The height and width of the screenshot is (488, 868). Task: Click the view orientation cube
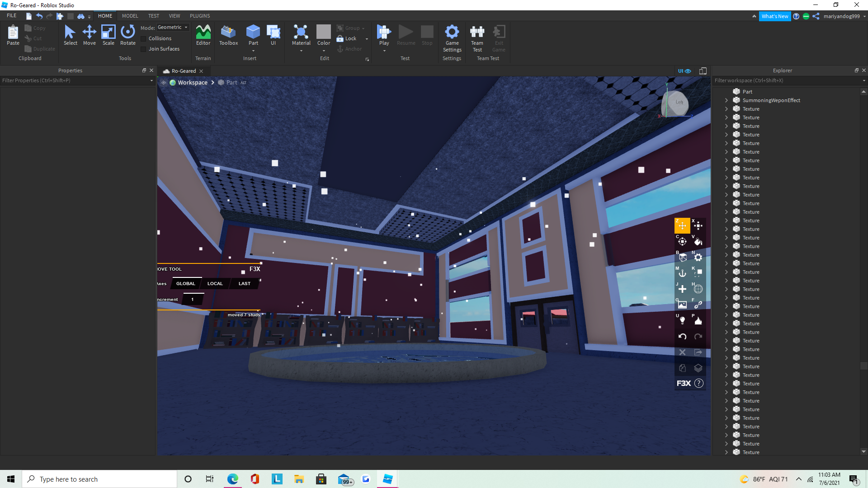pyautogui.click(x=675, y=103)
